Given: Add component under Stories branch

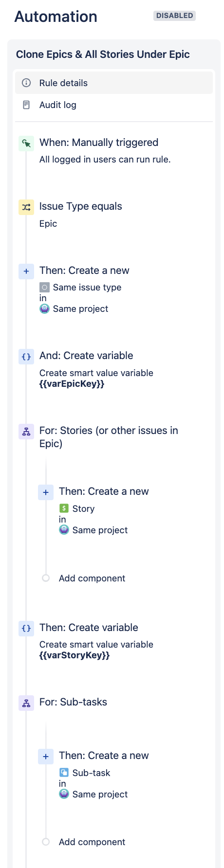Looking at the screenshot, I should coord(92,578).
